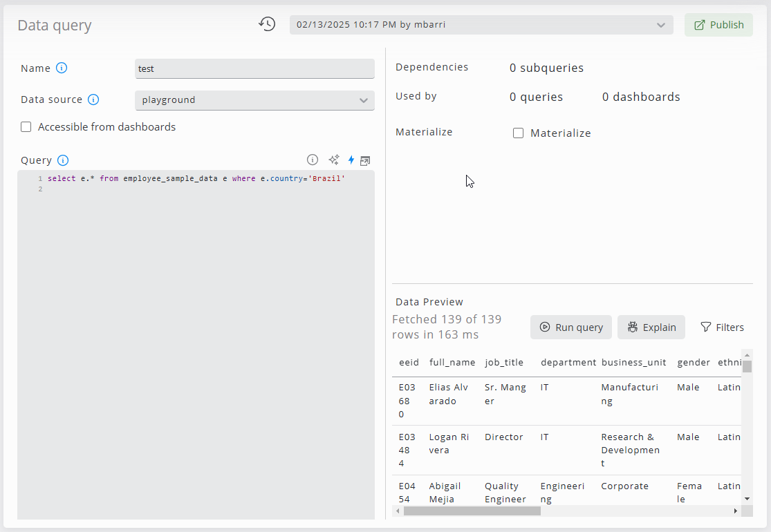Click the scroll right arrow of the table
Image resolution: width=771 pixels, height=532 pixels.
pos(735,511)
